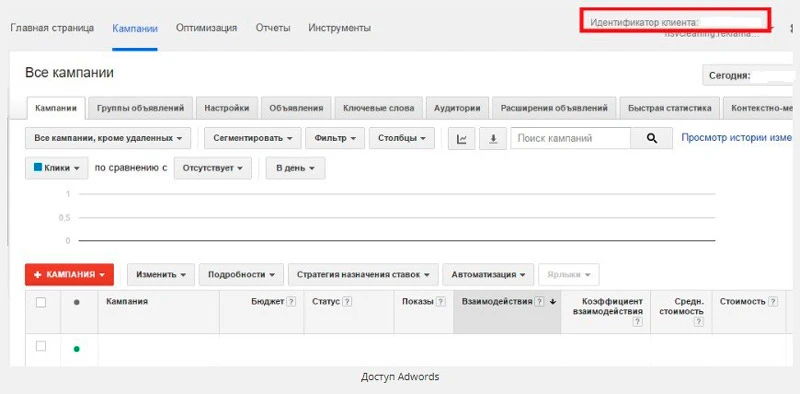
Task: Open Стратегия назначения ставок dropdown
Action: [363, 275]
